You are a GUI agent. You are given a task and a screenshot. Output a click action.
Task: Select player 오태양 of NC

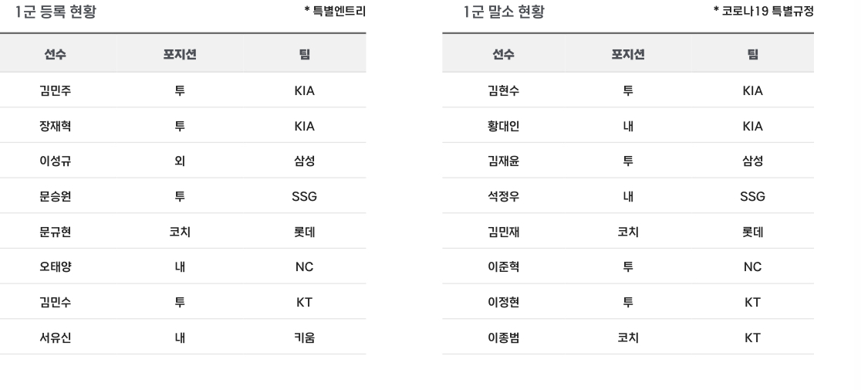point(56,267)
